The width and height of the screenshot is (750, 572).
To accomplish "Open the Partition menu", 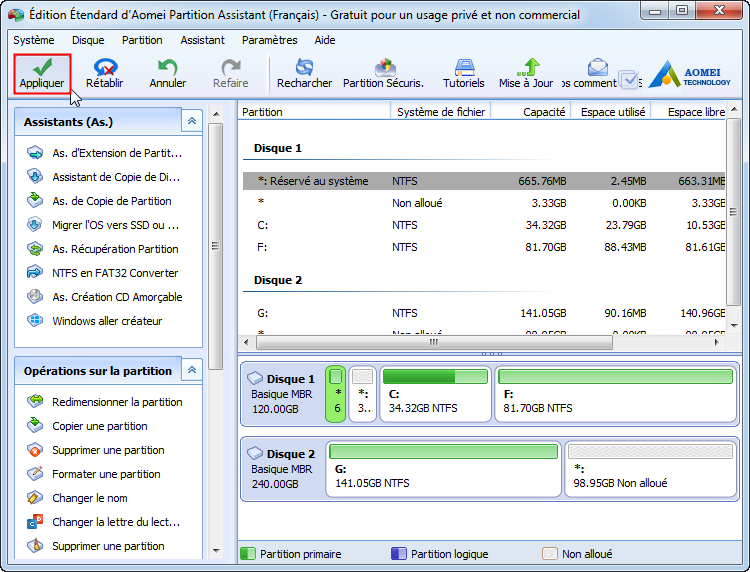I will (x=142, y=40).
